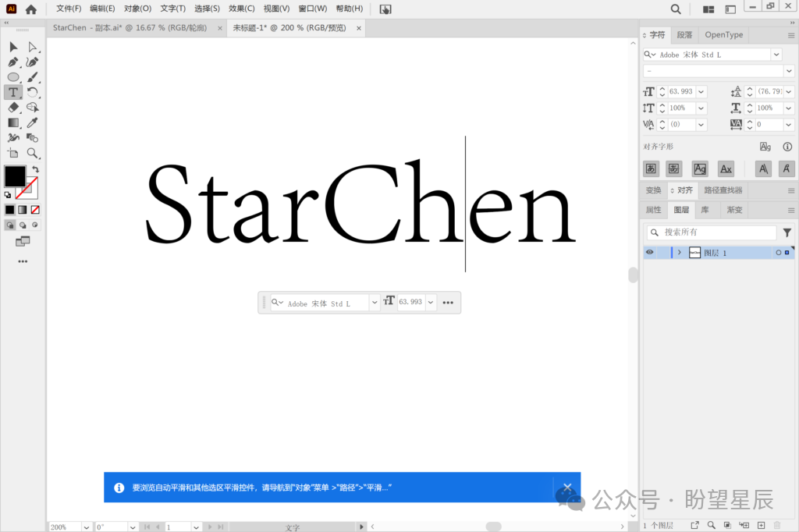Viewport: 799px width, 532px height.
Task: Expand 图层 1 layer chevron
Action: click(680, 252)
